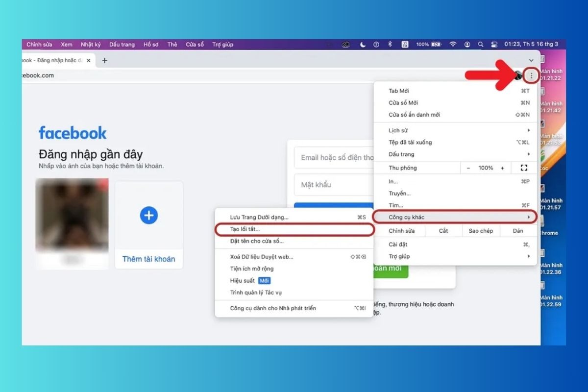Focus the Email hoặc số điện thoại field
588x392 pixels.
(x=334, y=157)
